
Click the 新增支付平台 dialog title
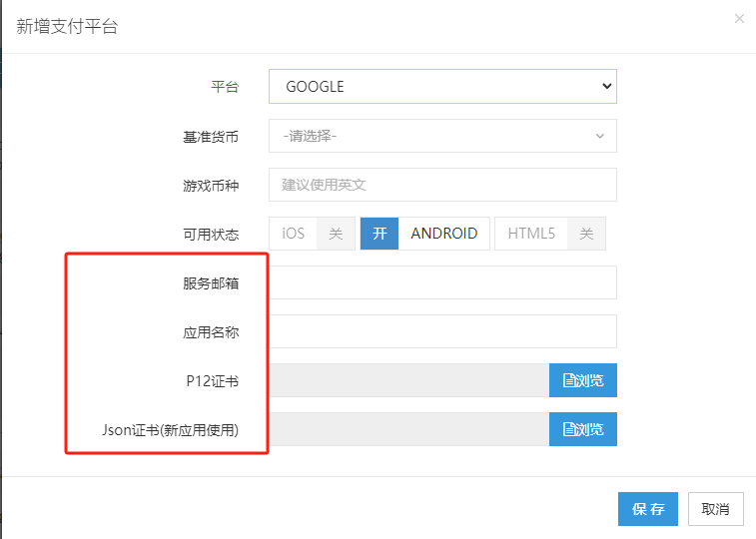(x=67, y=26)
